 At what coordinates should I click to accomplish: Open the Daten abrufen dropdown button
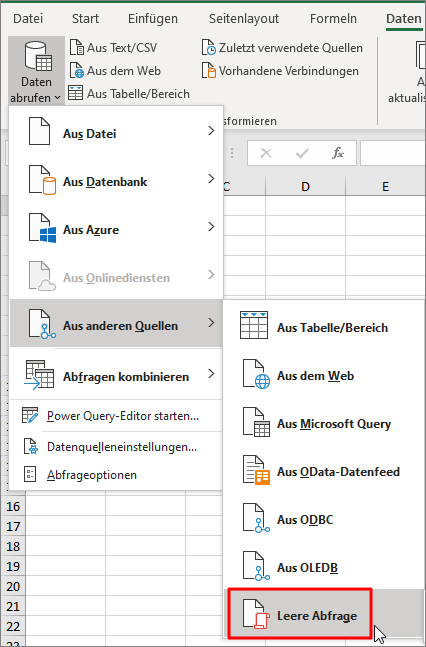[36, 71]
